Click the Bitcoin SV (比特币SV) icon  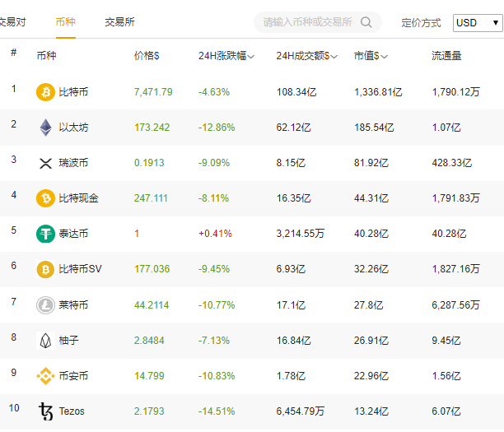point(45,269)
